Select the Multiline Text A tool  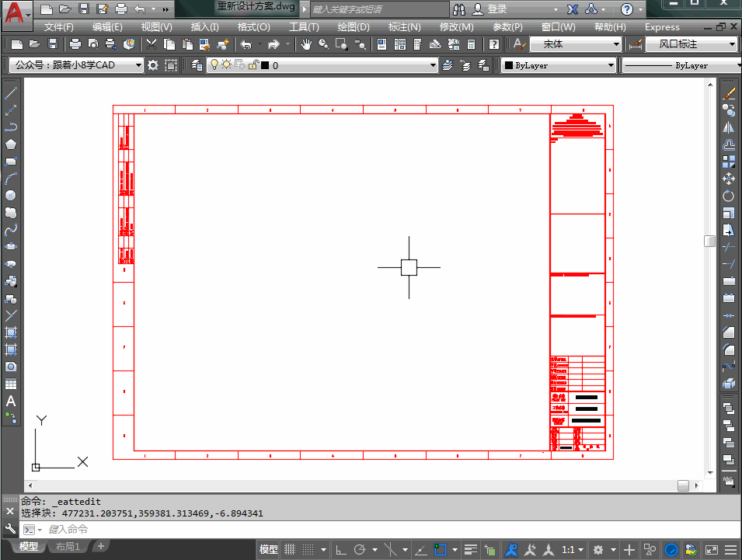(x=10, y=401)
